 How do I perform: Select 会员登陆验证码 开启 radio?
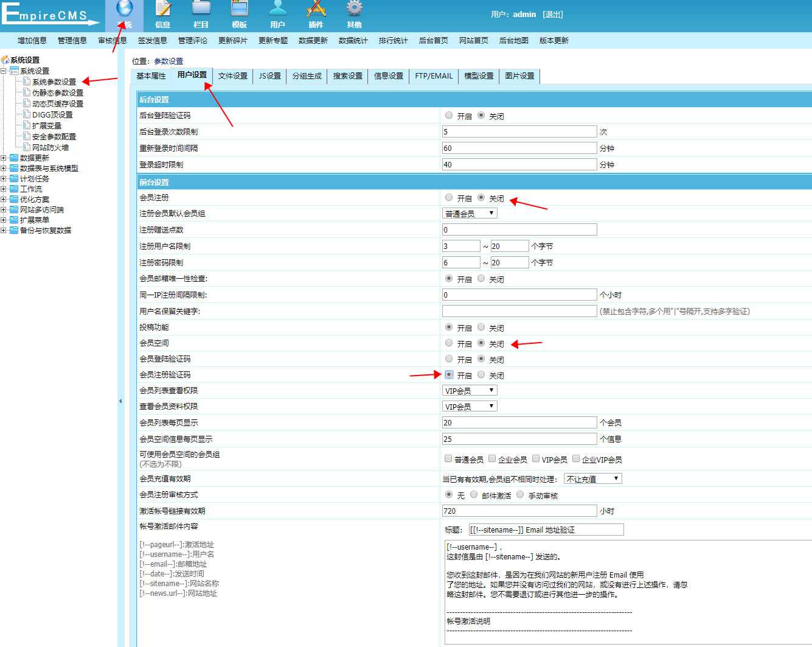[x=449, y=358]
